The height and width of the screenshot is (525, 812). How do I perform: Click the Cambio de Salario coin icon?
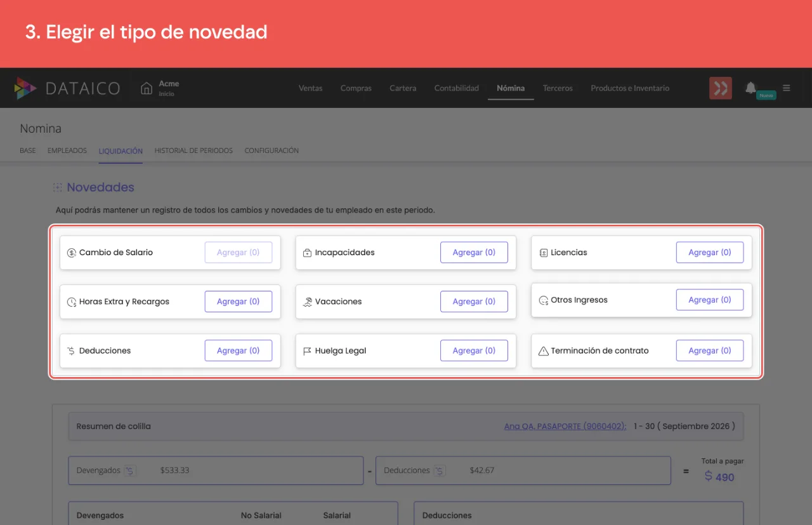coord(72,253)
